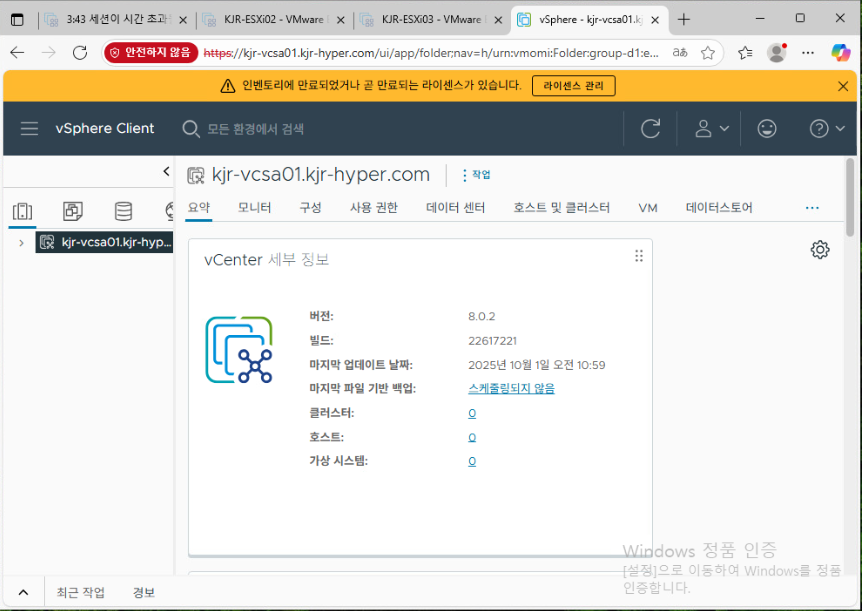Select the Hosts and Clusters inventory icon

tap(23, 211)
